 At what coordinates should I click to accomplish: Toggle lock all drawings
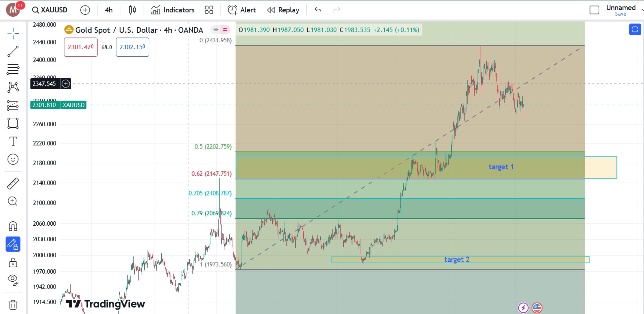pos(13,262)
